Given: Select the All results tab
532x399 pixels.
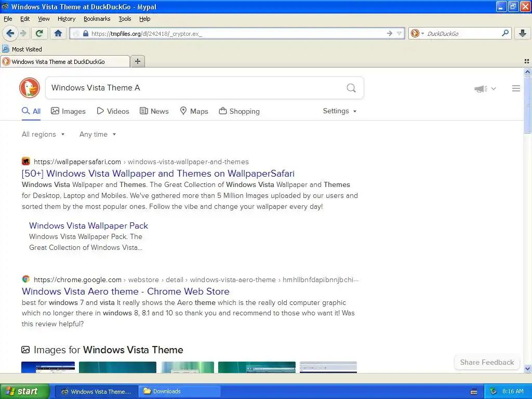Looking at the screenshot, I should coord(31,111).
